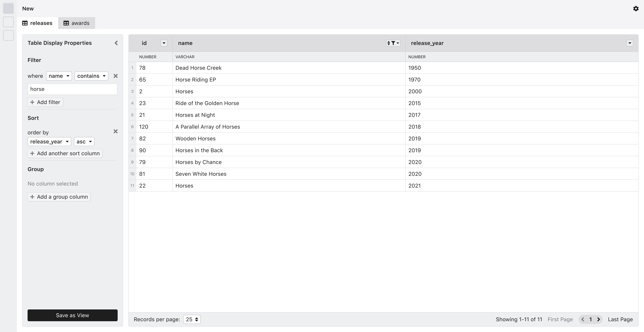
Task: Remove the name contains filter
Action: click(115, 76)
